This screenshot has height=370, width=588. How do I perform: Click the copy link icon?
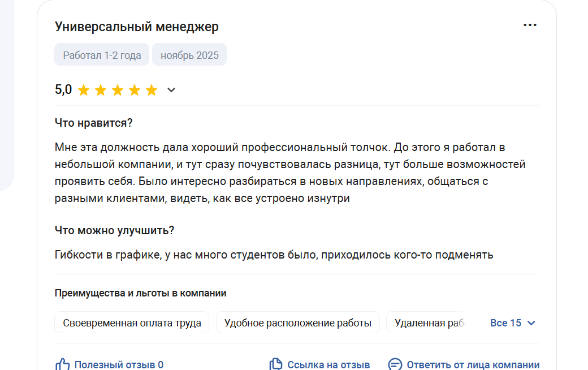point(275,364)
